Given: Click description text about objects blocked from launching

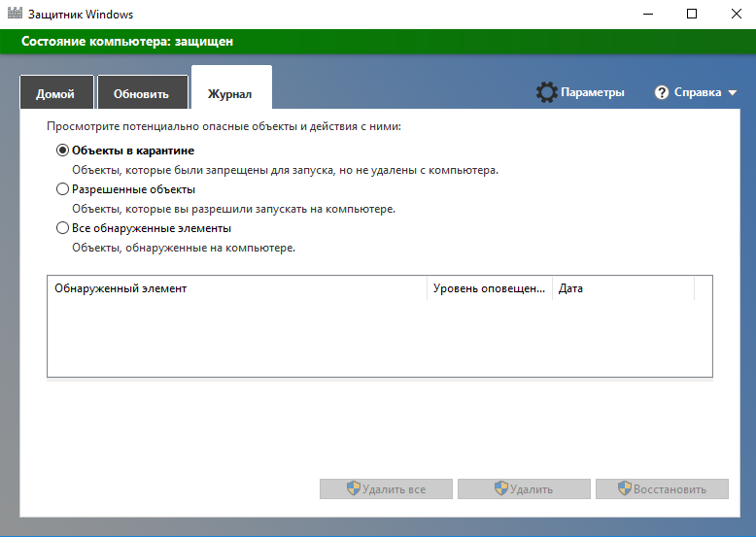Looking at the screenshot, I should pyautogui.click(x=285, y=170).
